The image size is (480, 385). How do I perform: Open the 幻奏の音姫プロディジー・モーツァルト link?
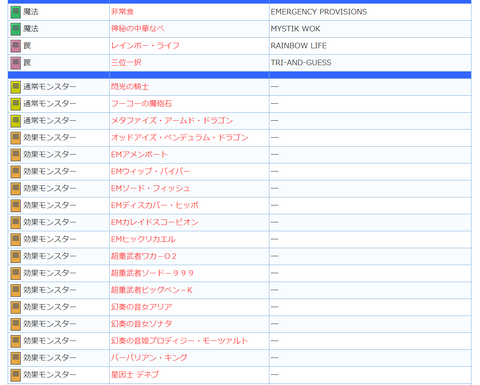click(x=180, y=341)
